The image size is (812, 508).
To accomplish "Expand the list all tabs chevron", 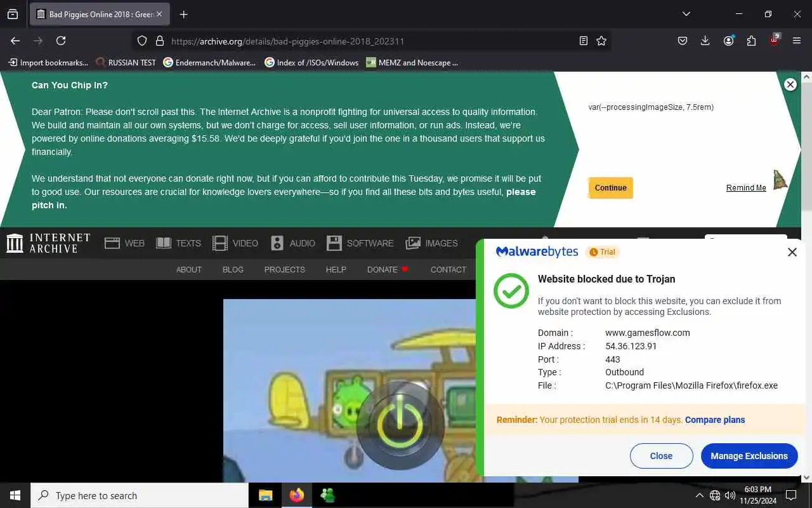I will 686,14.
